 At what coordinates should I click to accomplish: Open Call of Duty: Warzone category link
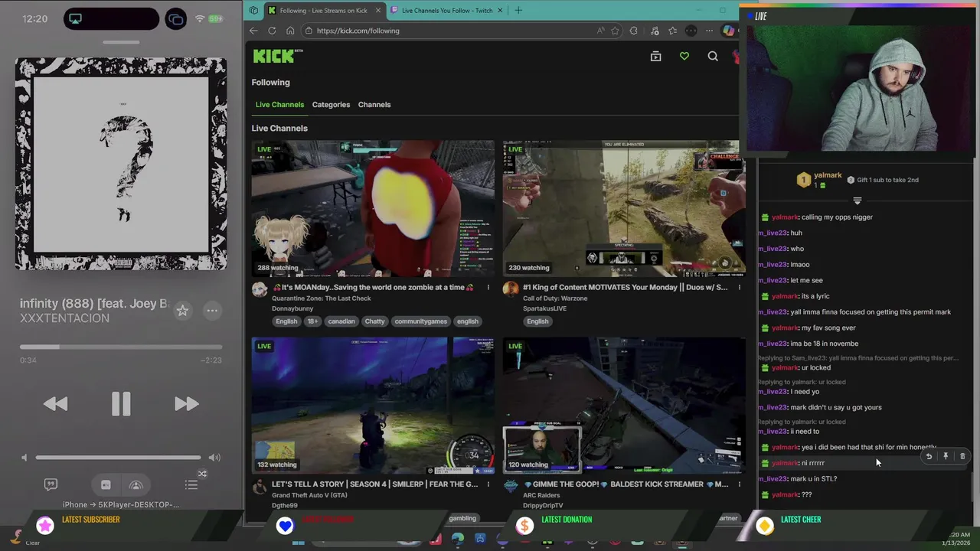coord(555,298)
